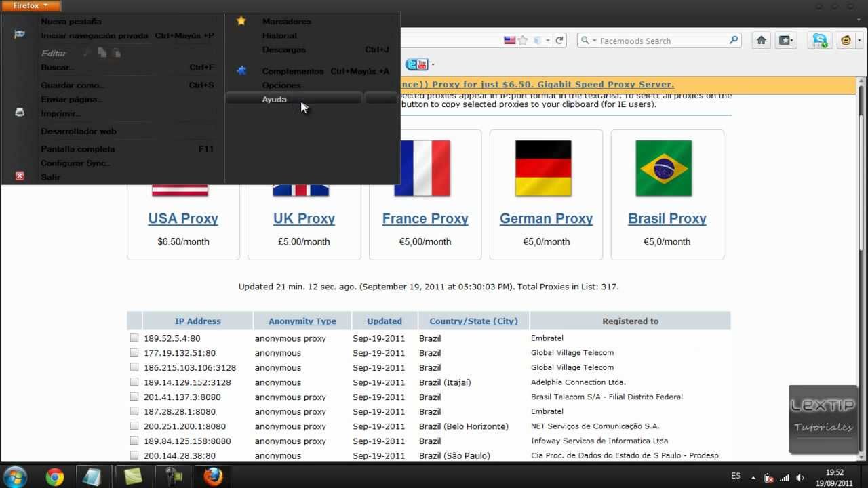This screenshot has height=488, width=868.
Task: Sort by Updated column header
Action: coord(384,321)
